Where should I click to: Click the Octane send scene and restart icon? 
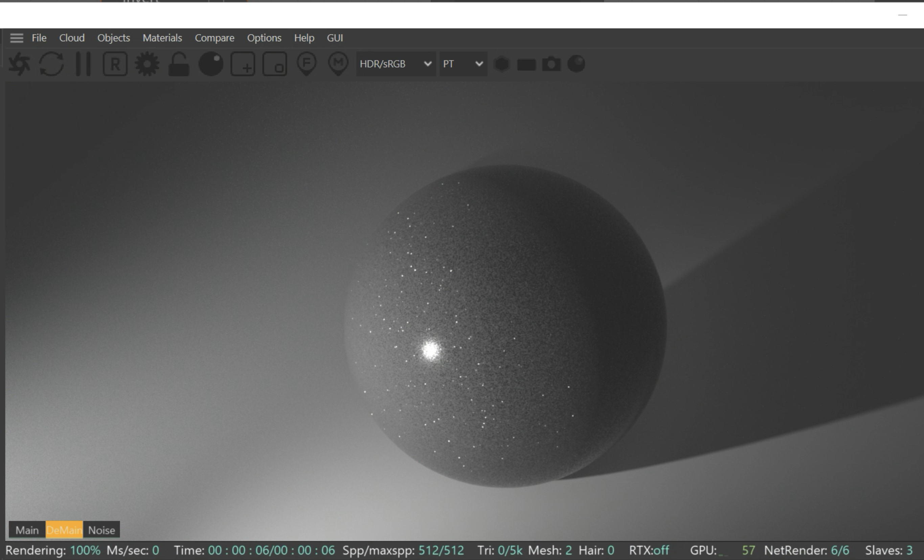pyautogui.click(x=19, y=64)
